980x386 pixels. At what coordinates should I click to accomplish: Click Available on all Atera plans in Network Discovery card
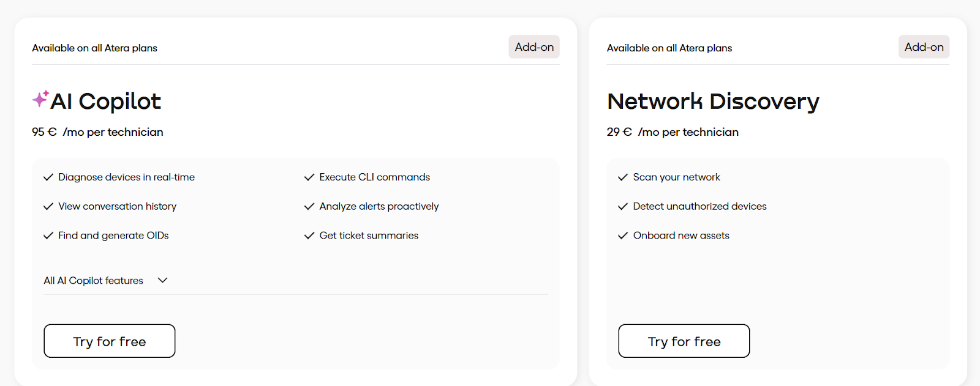click(669, 48)
